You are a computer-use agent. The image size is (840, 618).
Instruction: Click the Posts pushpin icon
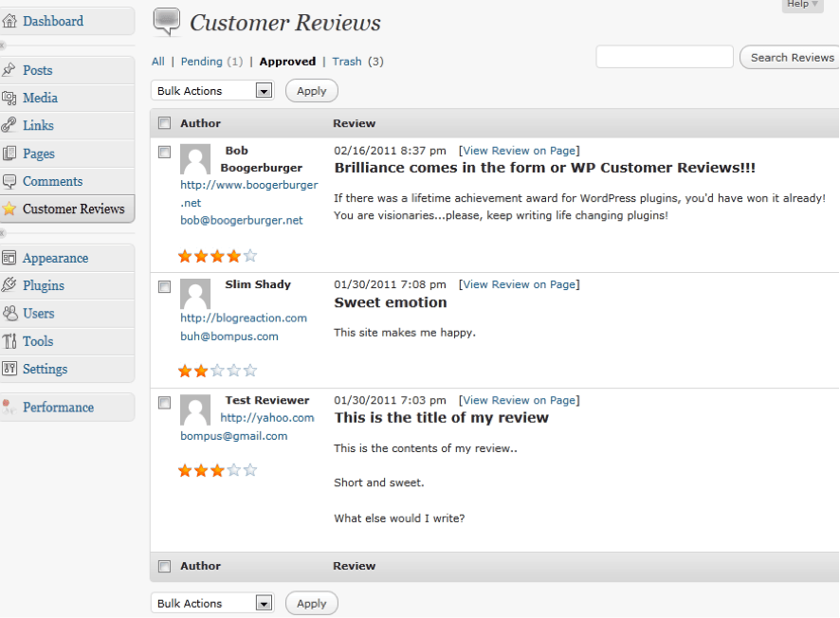tap(9, 70)
